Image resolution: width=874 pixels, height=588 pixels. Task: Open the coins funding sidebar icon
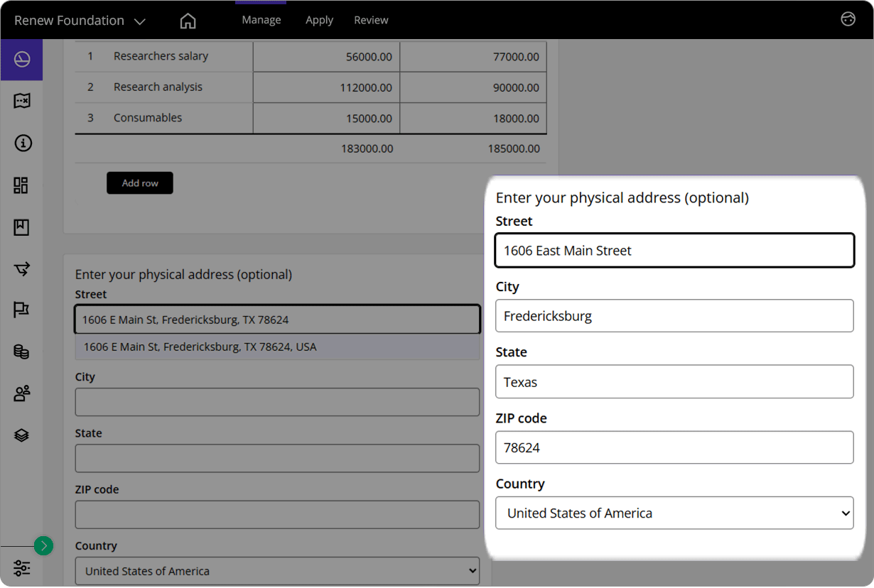pos(21,352)
